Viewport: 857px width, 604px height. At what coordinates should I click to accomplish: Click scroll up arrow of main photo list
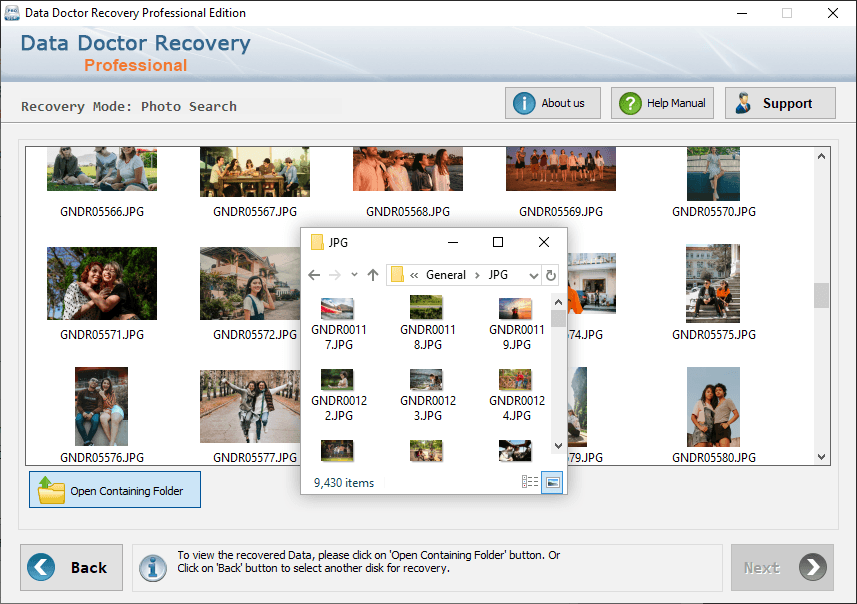(x=821, y=156)
